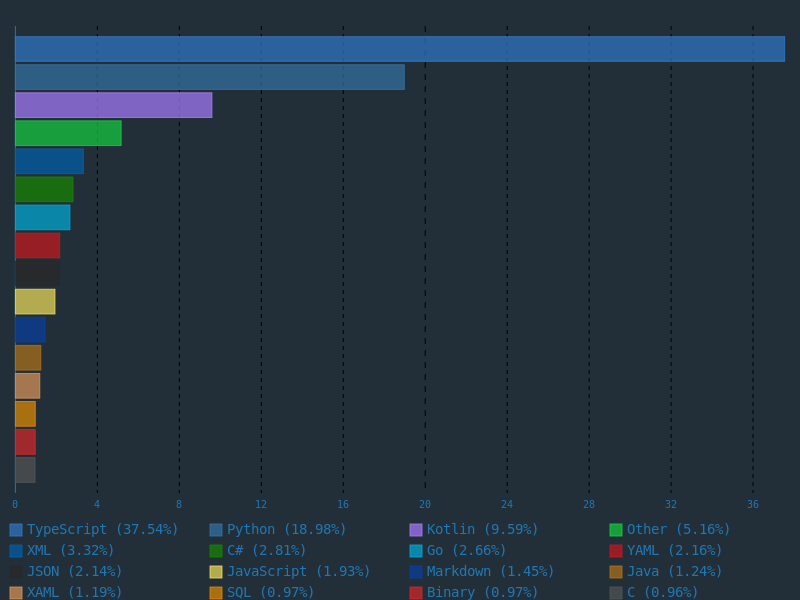Click the Go legend color swatch
This screenshot has width=800, height=600.
416,551
